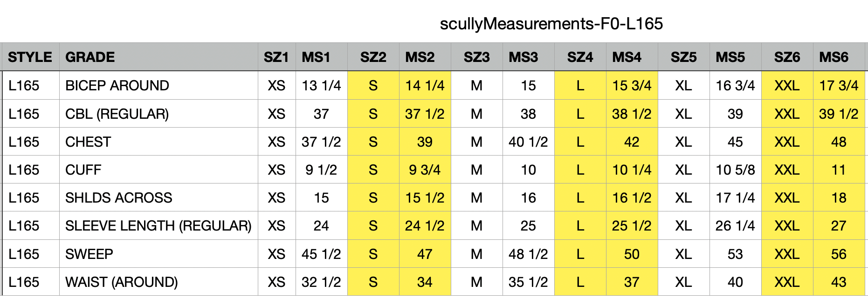
Task: Click the SLEEVE LENGTH (REGULAR) cell
Action: (x=158, y=226)
